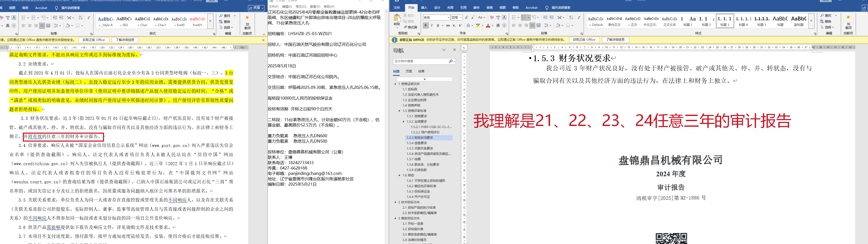Decrease indent in left Word ribbon
Screen dimensions: 868x244
pos(55,17)
